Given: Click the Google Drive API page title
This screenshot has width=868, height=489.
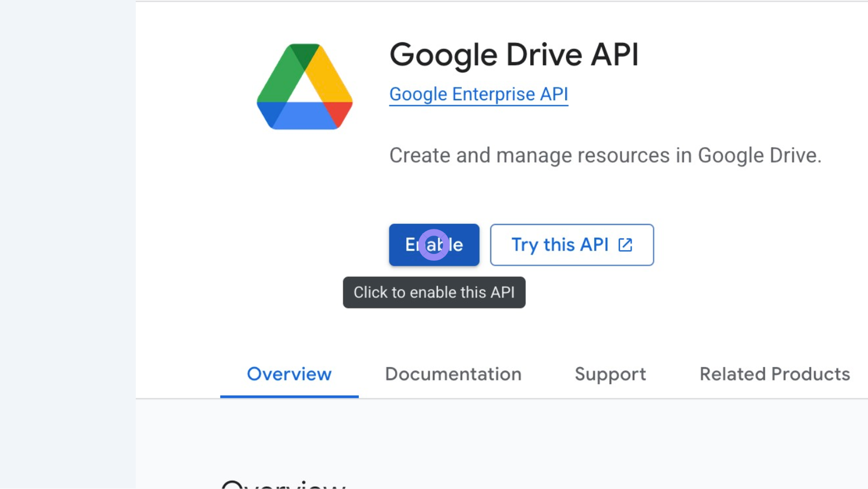Looking at the screenshot, I should coord(514,54).
